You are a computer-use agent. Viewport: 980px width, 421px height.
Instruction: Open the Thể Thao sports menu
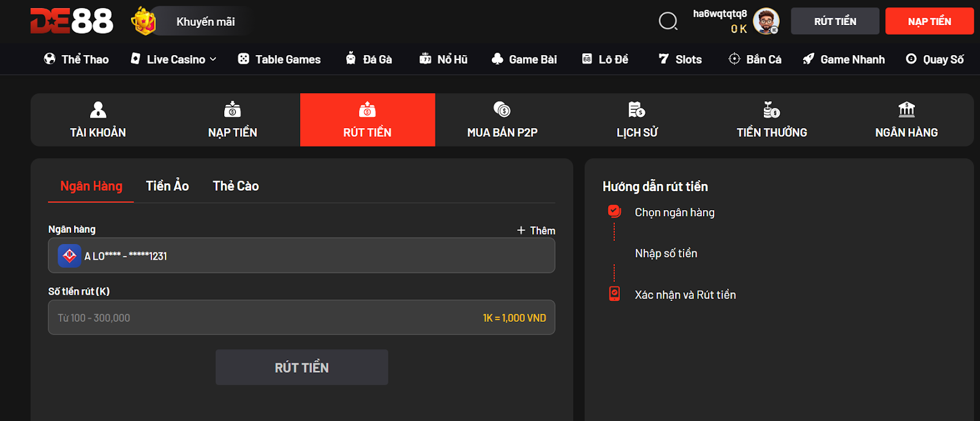77,59
